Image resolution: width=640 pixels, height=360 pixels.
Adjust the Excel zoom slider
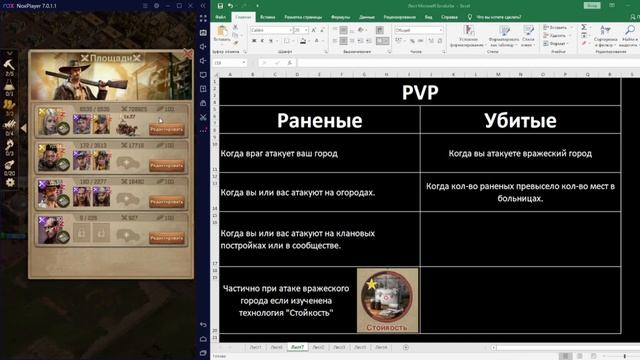[624, 356]
